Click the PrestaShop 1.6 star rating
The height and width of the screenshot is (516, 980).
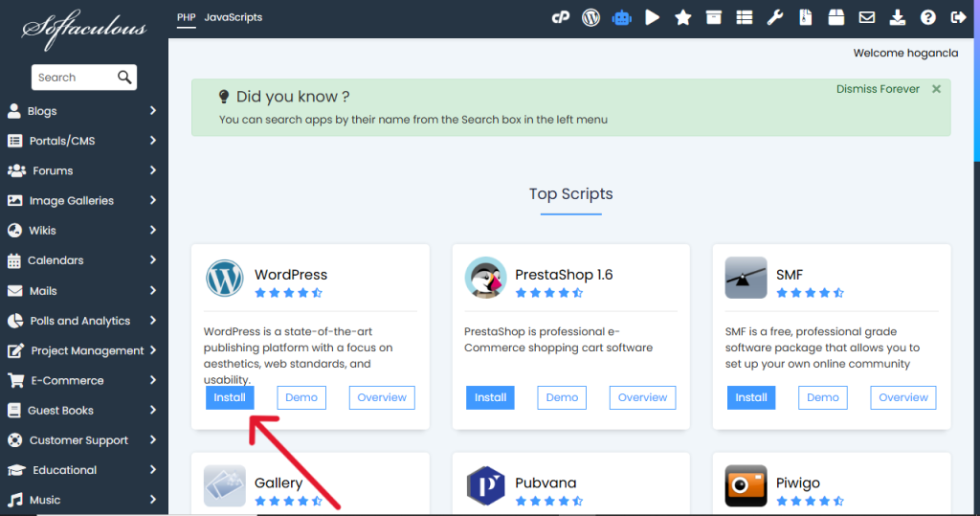click(549, 293)
